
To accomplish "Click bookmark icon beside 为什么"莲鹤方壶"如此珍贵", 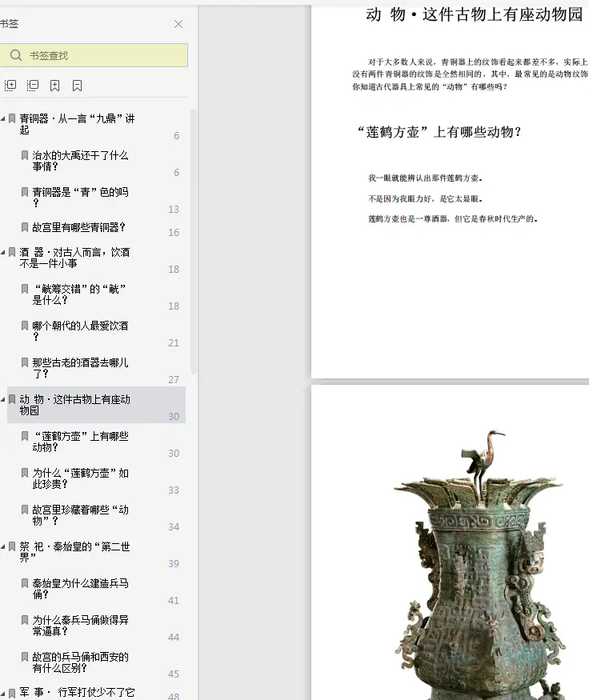I will (x=25, y=473).
